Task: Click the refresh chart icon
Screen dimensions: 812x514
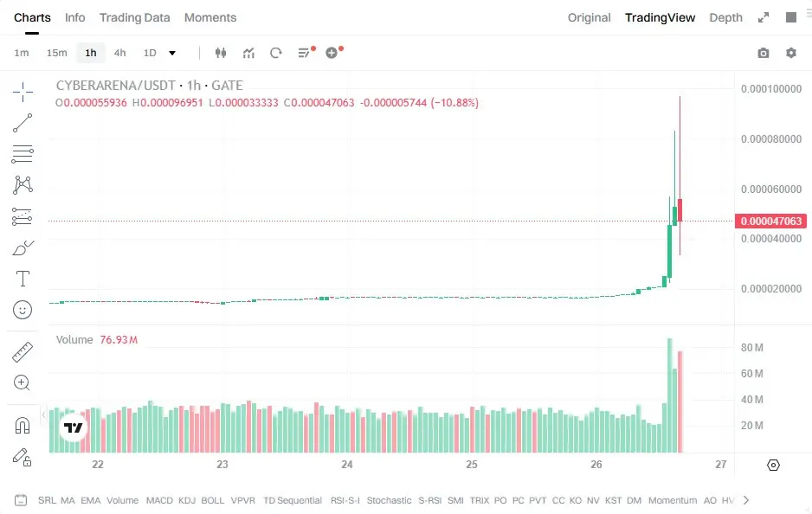Action: [276, 53]
